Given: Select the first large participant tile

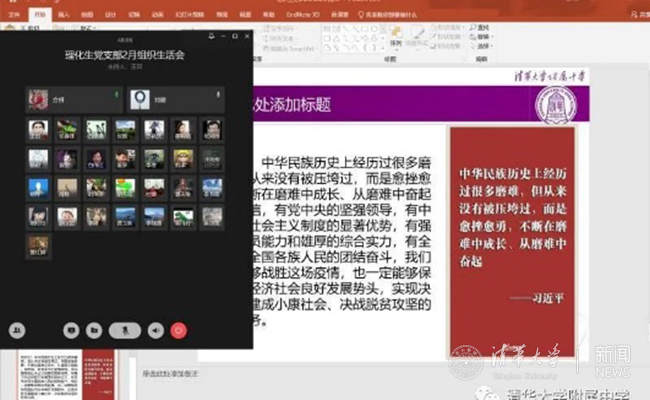Looking at the screenshot, I should (x=38, y=97).
